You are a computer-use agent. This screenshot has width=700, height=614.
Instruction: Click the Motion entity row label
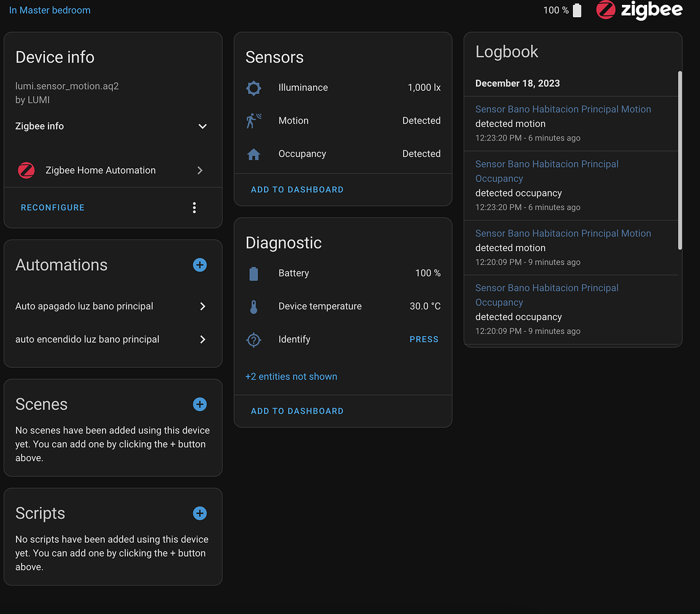294,120
